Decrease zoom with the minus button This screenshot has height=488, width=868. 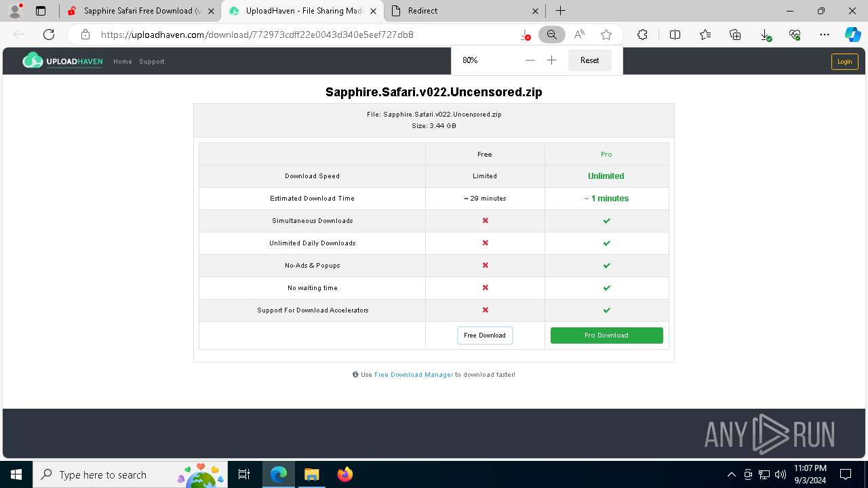(x=530, y=60)
